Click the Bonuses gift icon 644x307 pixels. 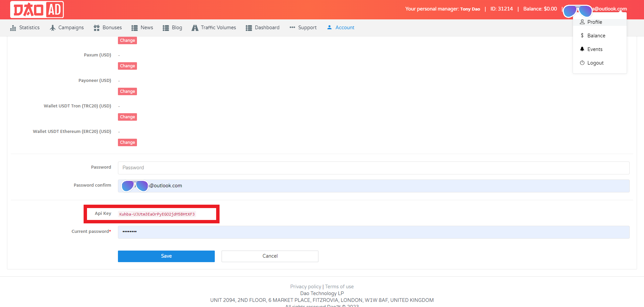[x=97, y=28]
